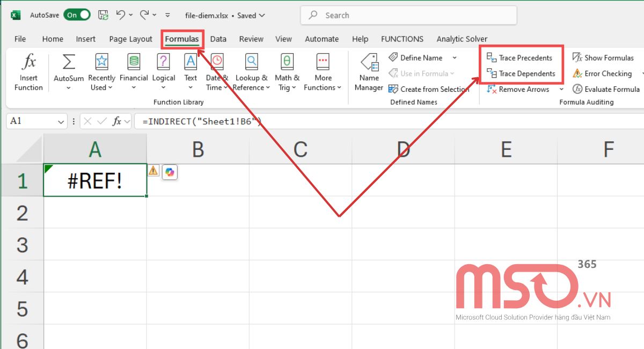Screen dimensions: 644x349
Task: Open the Name Box dropdown
Action: [61, 122]
